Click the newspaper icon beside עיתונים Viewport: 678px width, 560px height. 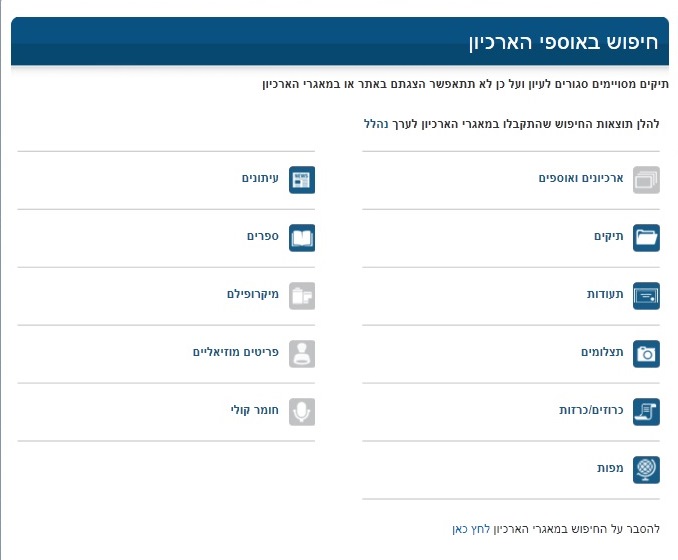[x=302, y=180]
